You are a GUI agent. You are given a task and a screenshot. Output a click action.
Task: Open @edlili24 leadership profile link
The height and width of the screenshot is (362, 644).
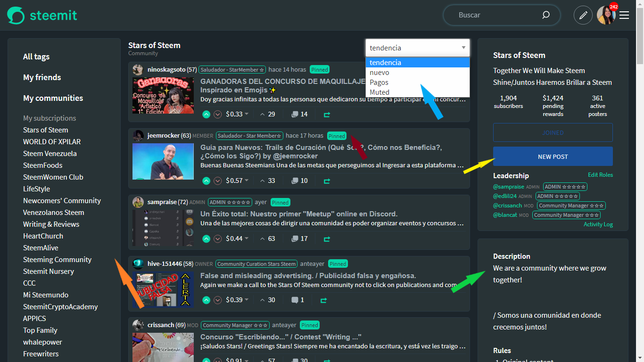pos(505,196)
